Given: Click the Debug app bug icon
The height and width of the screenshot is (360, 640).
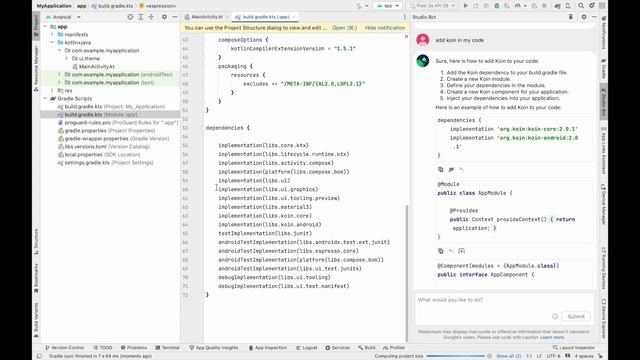Looking at the screenshot, I should click(x=497, y=6).
